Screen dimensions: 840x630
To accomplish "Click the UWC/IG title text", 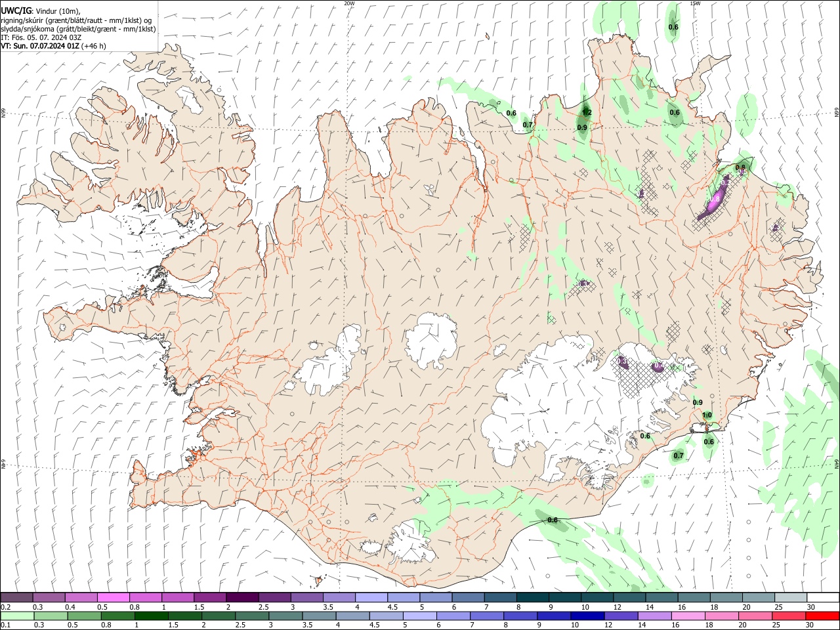I will point(16,10).
